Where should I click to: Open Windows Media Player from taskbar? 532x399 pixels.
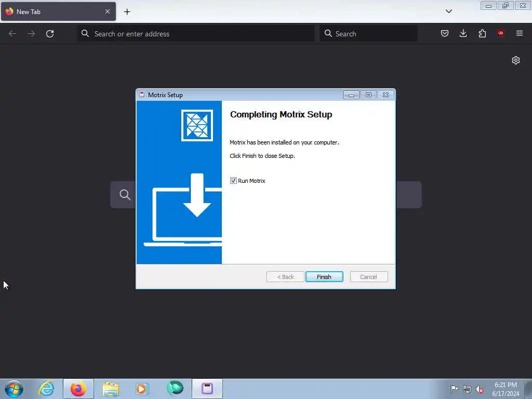coord(142,389)
